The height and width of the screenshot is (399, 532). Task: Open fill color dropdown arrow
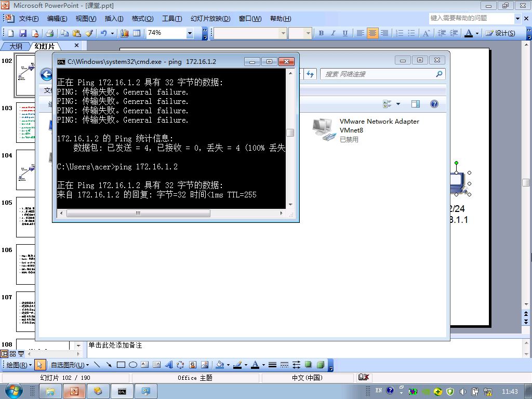(x=228, y=365)
